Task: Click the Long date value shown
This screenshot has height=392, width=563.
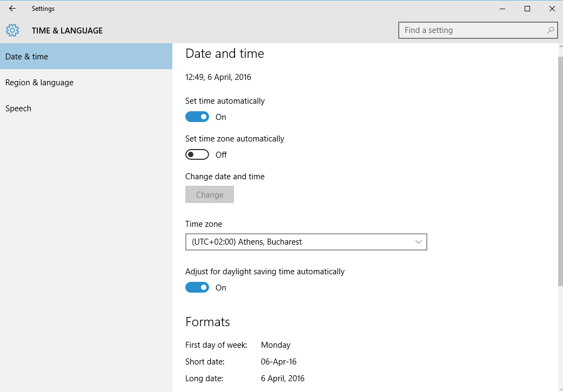Action: pos(283,378)
